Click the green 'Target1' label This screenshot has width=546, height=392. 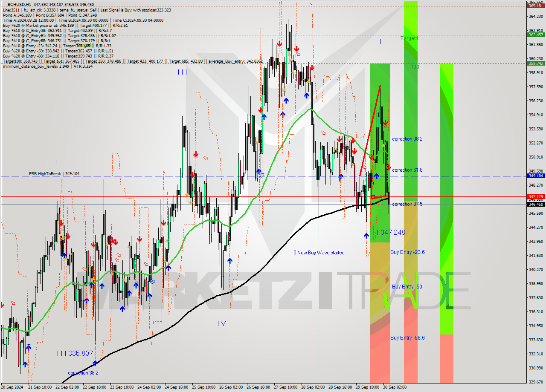click(x=409, y=38)
